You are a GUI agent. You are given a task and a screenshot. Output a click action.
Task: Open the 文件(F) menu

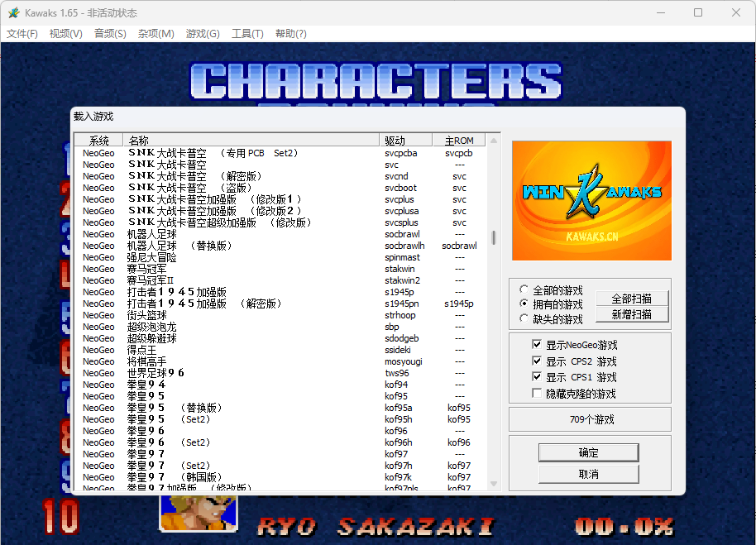coord(22,34)
